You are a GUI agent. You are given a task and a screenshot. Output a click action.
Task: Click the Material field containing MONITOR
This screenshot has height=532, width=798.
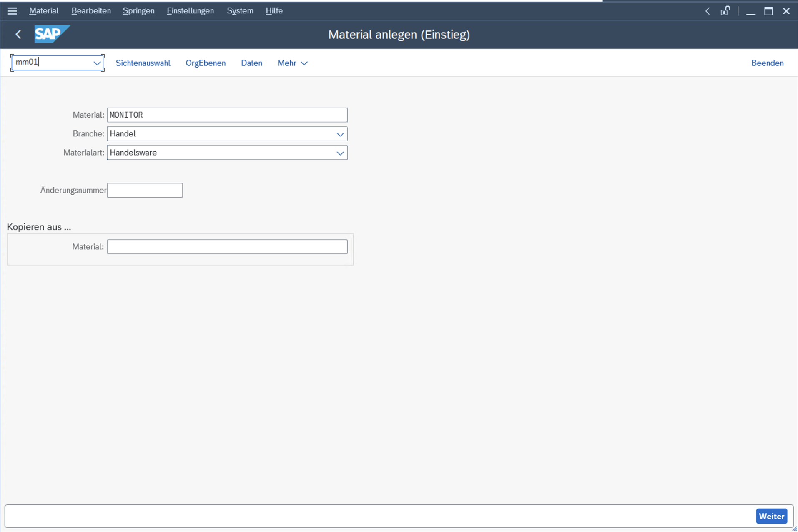click(x=227, y=115)
